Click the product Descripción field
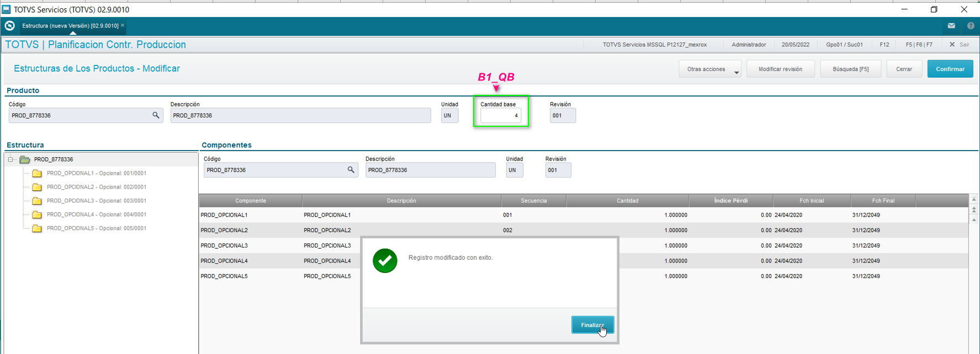 (x=300, y=115)
